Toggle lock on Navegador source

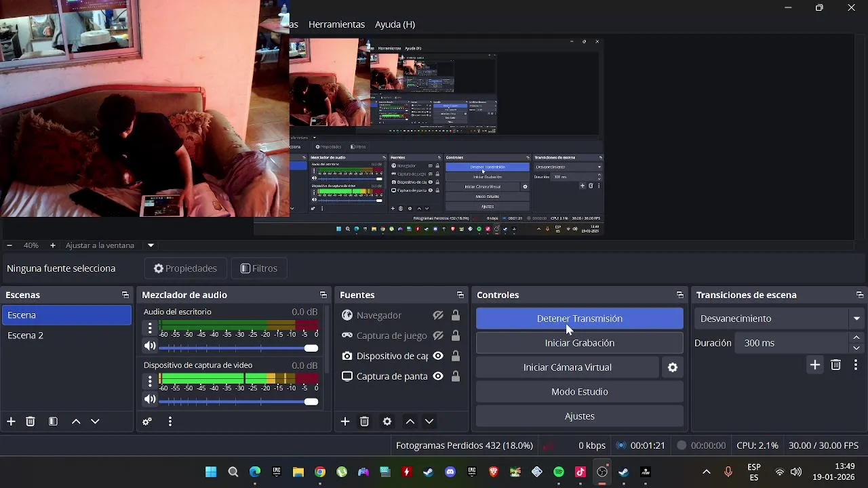[456, 315]
